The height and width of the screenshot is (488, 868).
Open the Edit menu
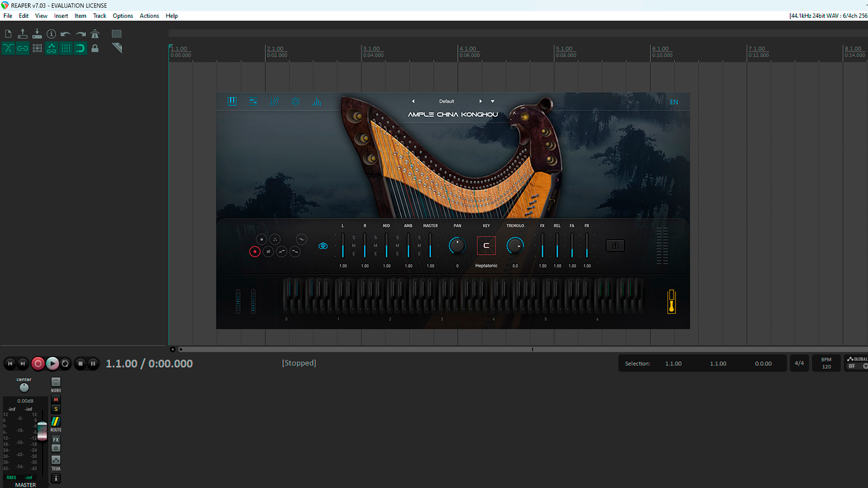tap(24, 16)
